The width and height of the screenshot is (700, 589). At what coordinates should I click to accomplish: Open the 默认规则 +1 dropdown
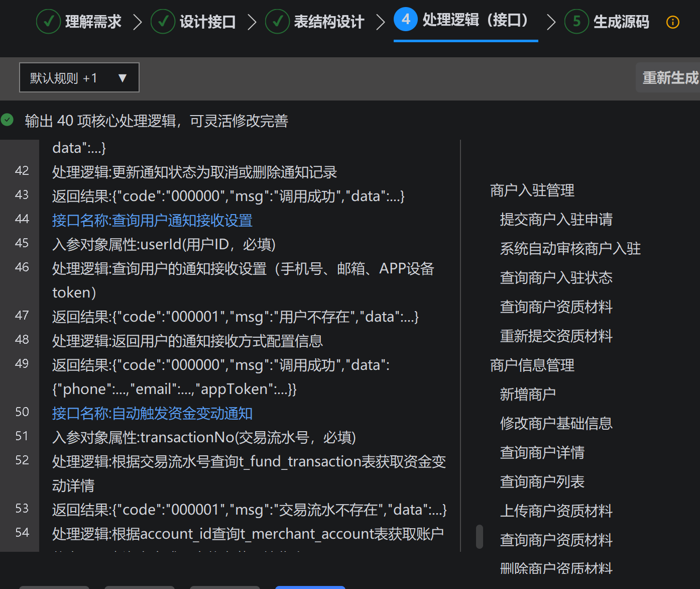[x=79, y=77]
